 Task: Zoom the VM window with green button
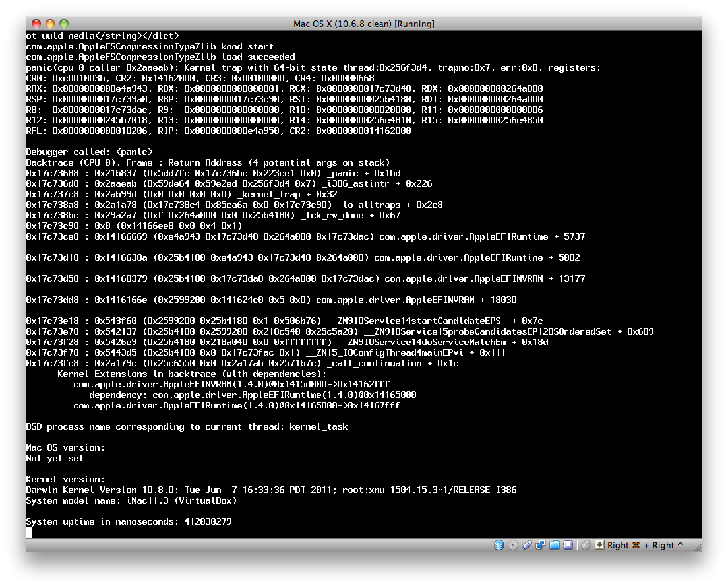[65, 24]
